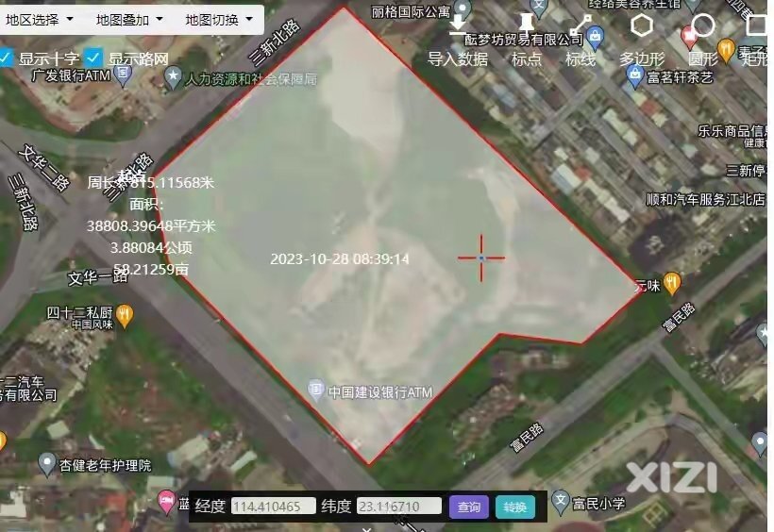The width and height of the screenshot is (774, 532).
Task: Choose the 标线 line drawing tool
Action: [x=581, y=25]
